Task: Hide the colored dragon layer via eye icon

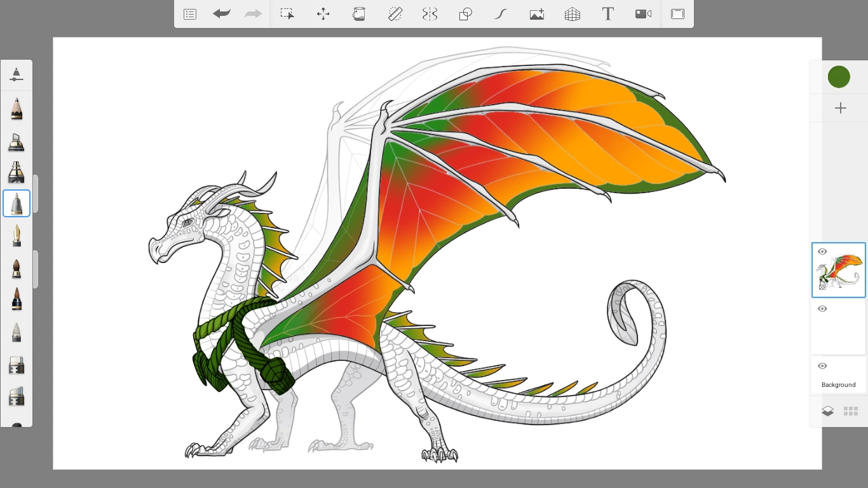Action: (x=822, y=252)
